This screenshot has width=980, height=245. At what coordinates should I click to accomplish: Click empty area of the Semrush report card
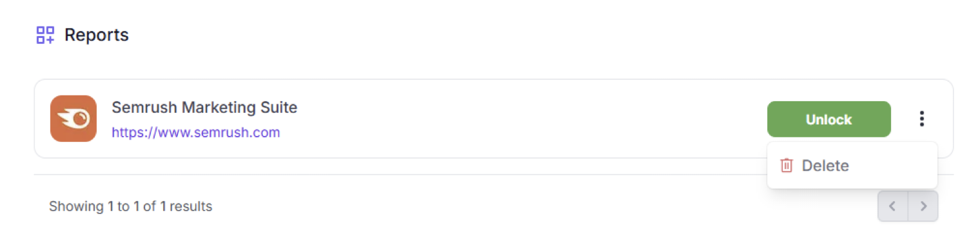[x=516, y=119]
